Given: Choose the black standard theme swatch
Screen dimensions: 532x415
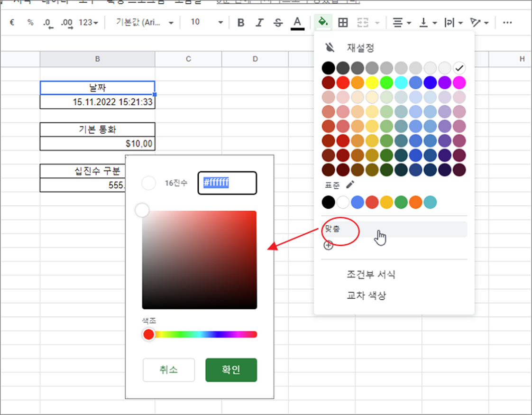Looking at the screenshot, I should coord(329,202).
